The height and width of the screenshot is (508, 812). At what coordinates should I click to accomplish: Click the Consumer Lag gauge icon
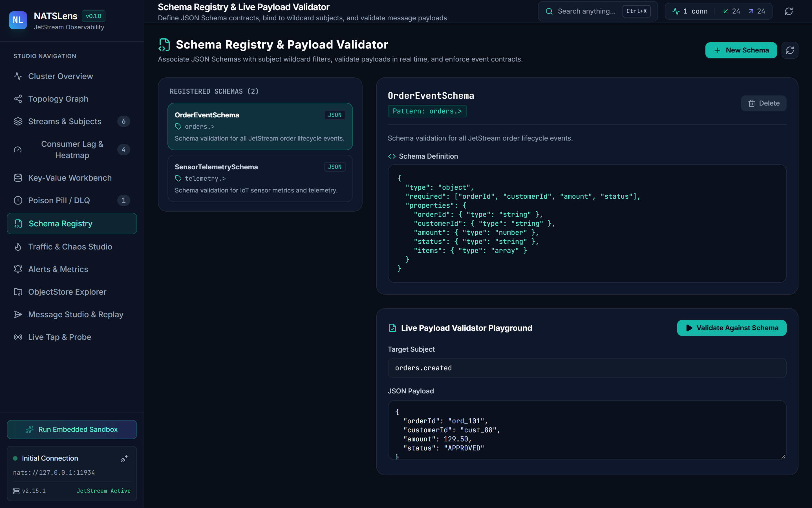tap(18, 150)
